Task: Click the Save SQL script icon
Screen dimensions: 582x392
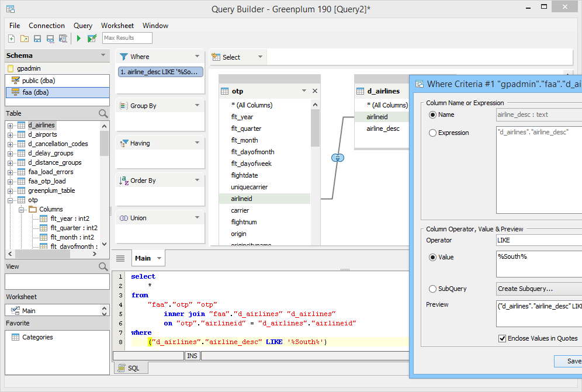Action: pyautogui.click(x=63, y=38)
